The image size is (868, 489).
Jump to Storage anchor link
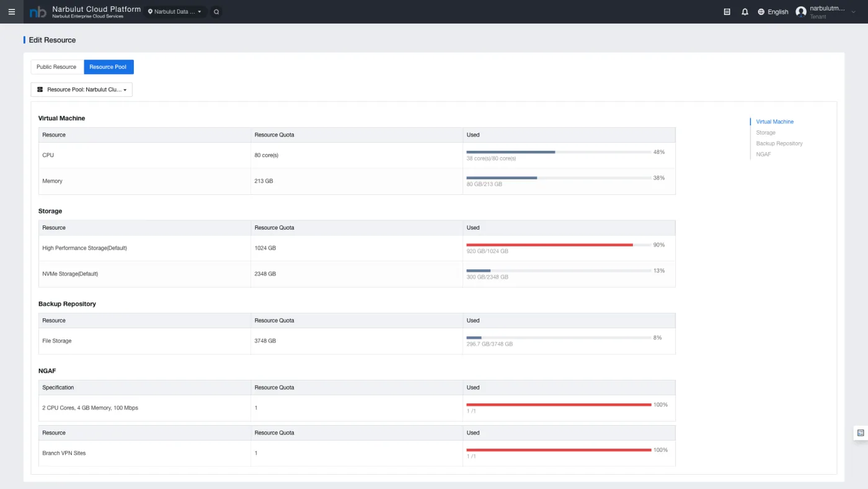pos(766,133)
